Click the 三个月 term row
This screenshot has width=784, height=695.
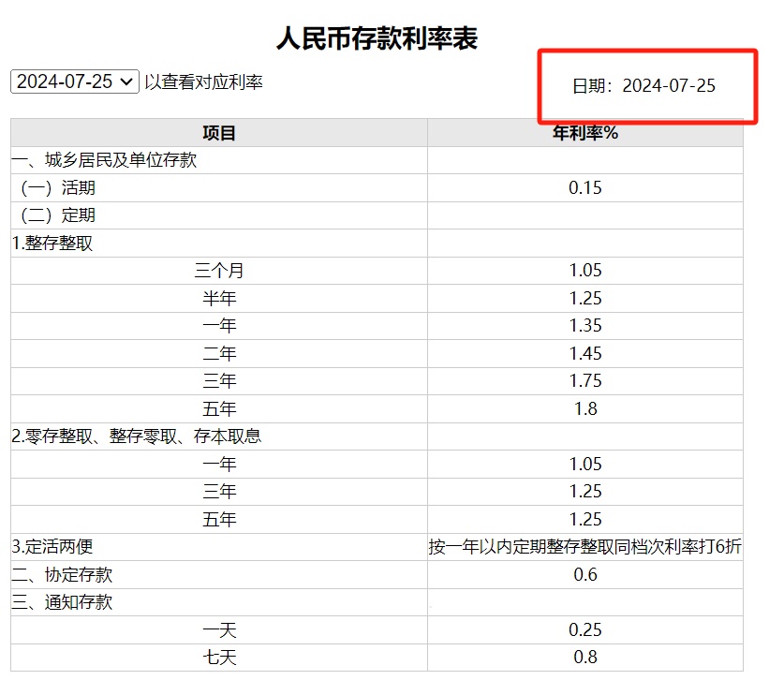[217, 270]
